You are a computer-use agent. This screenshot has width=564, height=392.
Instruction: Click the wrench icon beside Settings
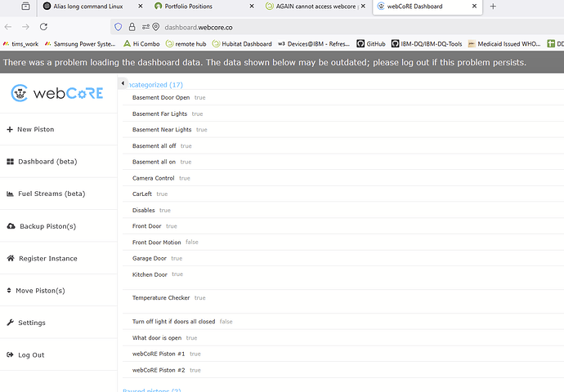10,323
